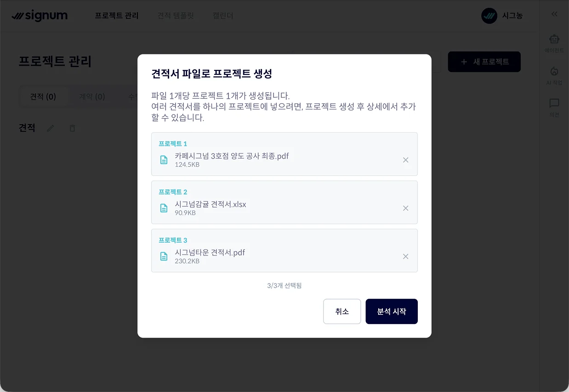
Task: Open the 견적 템플릿 menu item
Action: tap(176, 15)
